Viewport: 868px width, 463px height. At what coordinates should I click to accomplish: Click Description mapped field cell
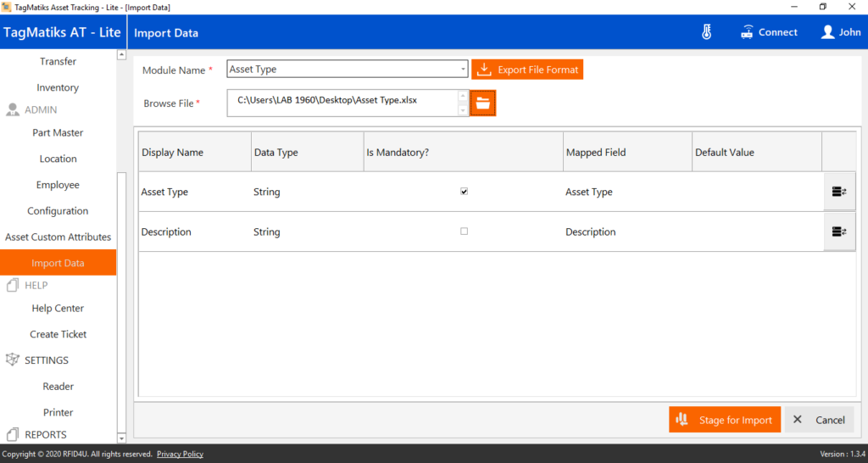[628, 231]
